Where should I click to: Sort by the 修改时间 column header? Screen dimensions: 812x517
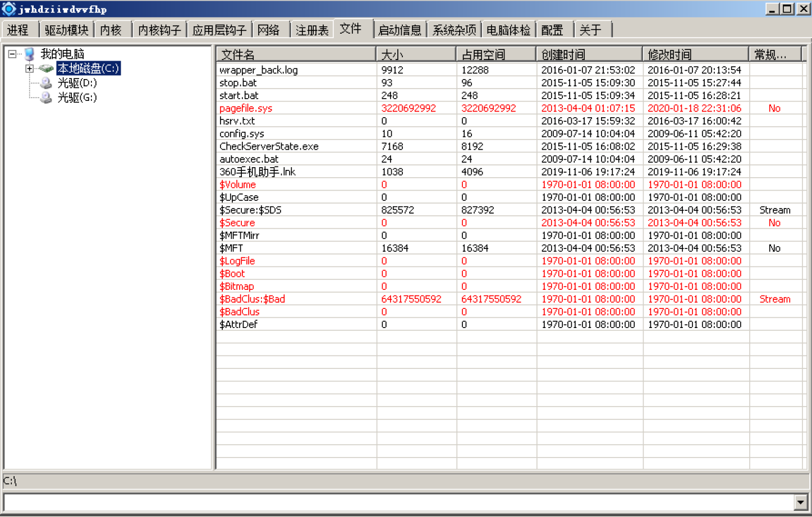696,54
